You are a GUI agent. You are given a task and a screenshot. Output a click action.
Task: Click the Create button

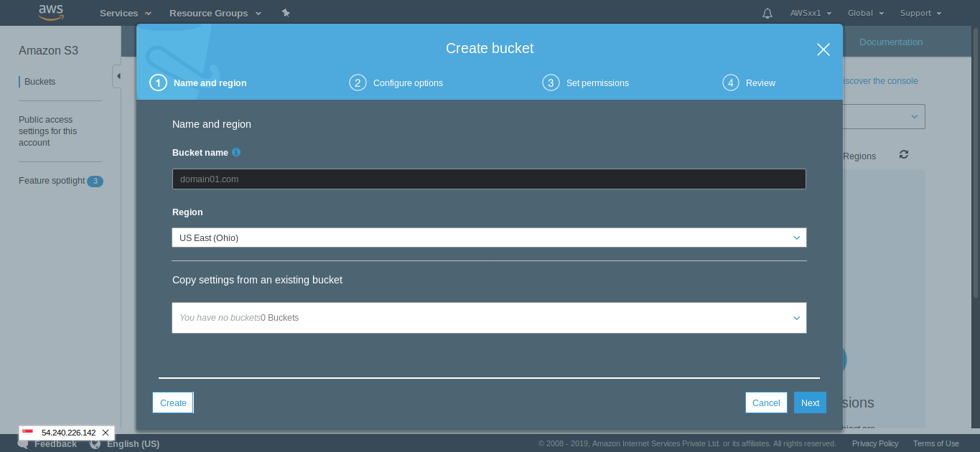click(173, 402)
